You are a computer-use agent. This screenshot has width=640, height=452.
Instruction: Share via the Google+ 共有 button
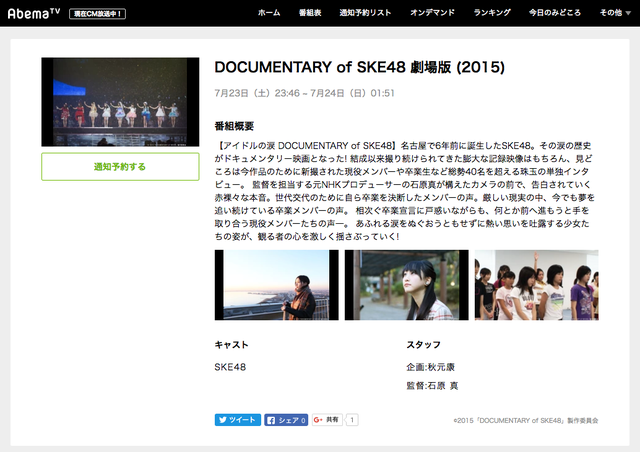(327, 420)
